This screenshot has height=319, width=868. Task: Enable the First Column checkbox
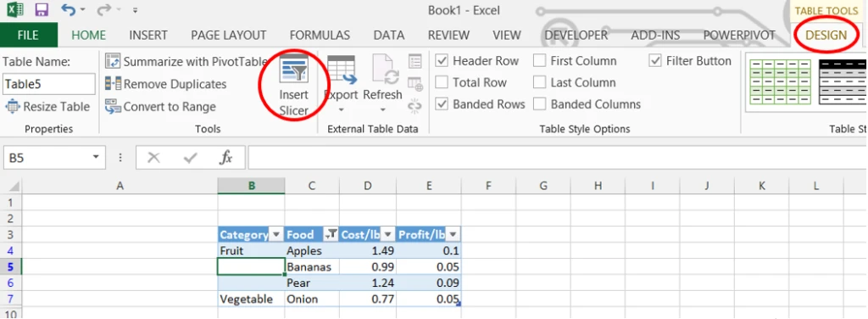tap(539, 61)
